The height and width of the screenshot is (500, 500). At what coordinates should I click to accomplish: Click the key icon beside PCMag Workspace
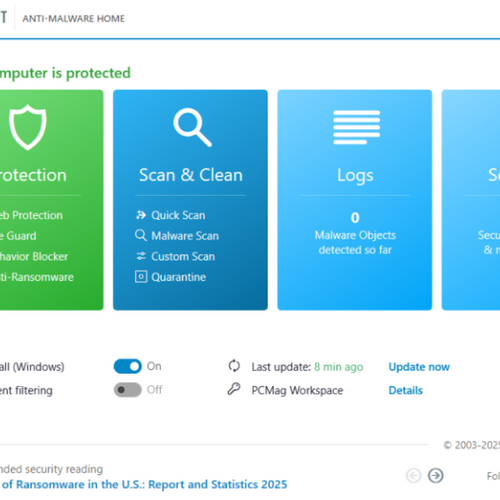[x=234, y=389]
